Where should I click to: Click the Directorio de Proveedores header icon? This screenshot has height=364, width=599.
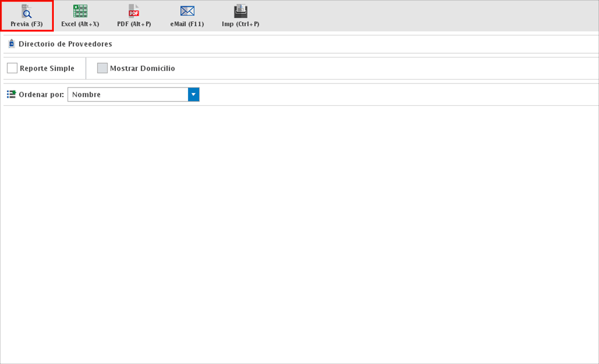coord(12,44)
